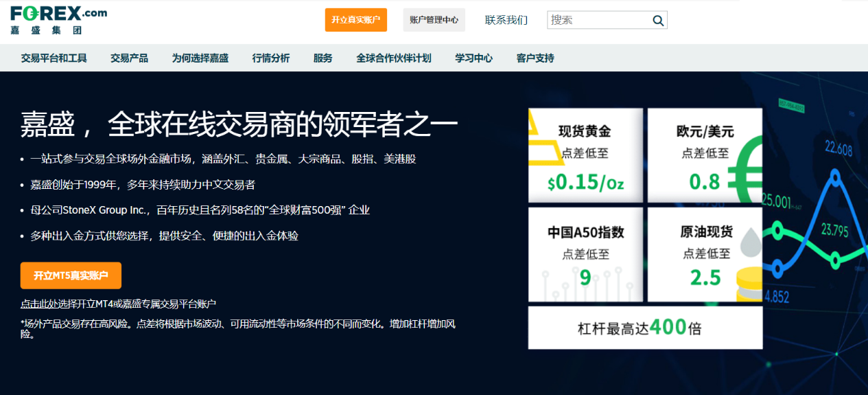
Task: Open the 学习中心 menu
Action: click(x=473, y=58)
